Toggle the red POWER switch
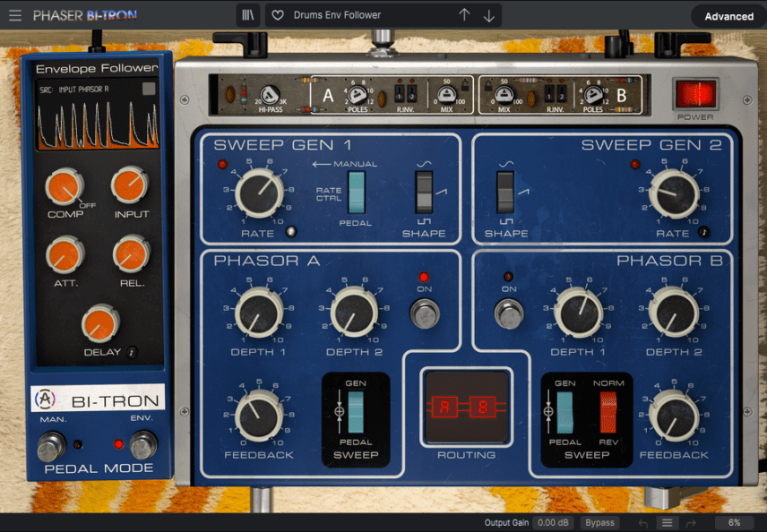Viewport: 767px width, 532px height. 695,94
